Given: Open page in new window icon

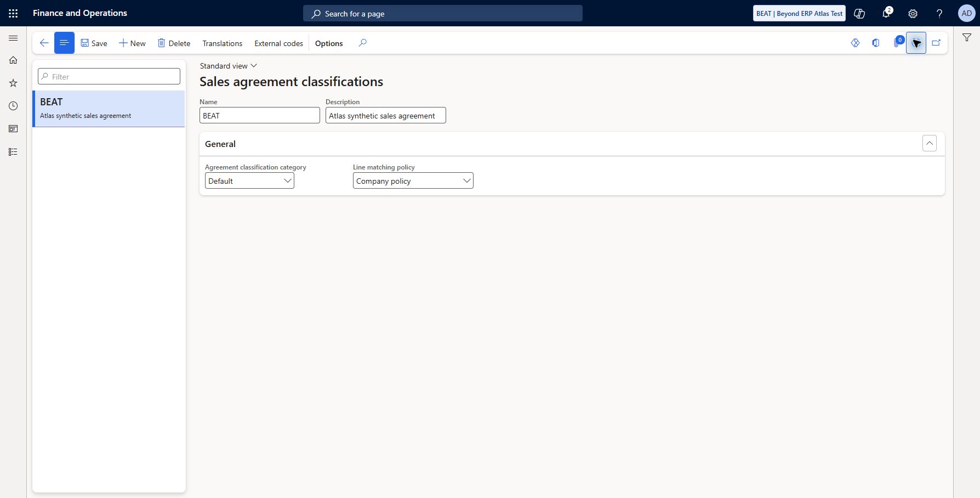Looking at the screenshot, I should [936, 43].
